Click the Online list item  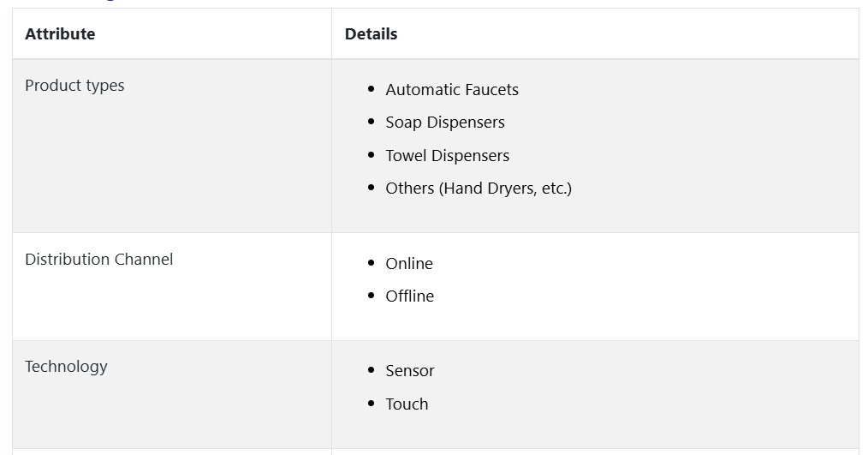(x=409, y=263)
